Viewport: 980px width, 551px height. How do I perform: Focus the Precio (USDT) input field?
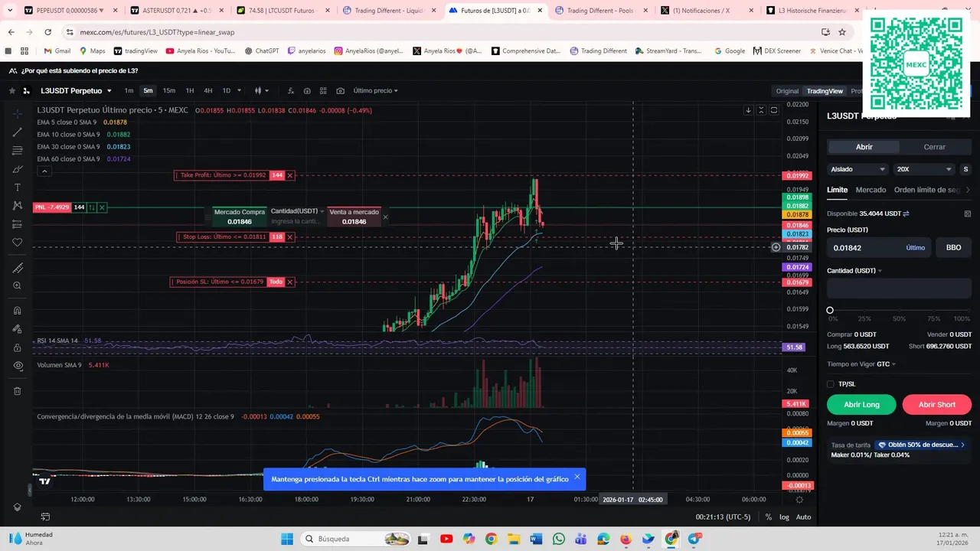(x=879, y=248)
